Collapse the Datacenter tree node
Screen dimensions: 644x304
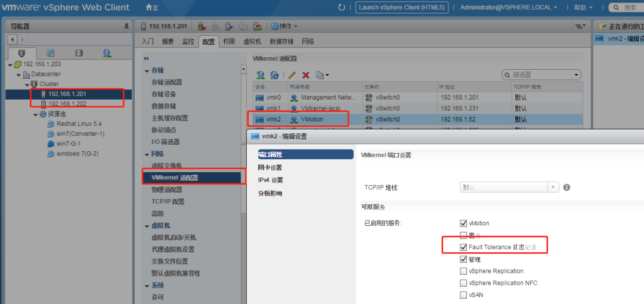[18, 75]
